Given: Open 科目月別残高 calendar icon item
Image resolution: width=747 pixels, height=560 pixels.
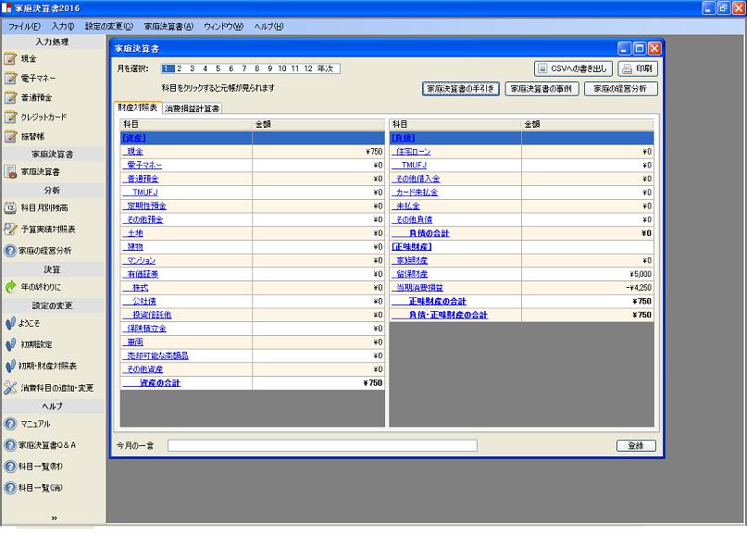Looking at the screenshot, I should tap(11, 207).
